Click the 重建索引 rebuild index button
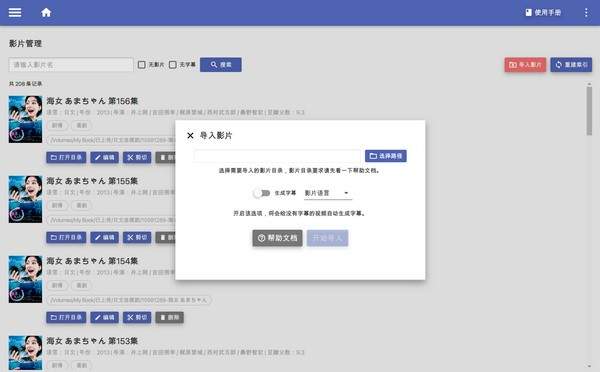The height and width of the screenshot is (372, 600). (x=571, y=65)
